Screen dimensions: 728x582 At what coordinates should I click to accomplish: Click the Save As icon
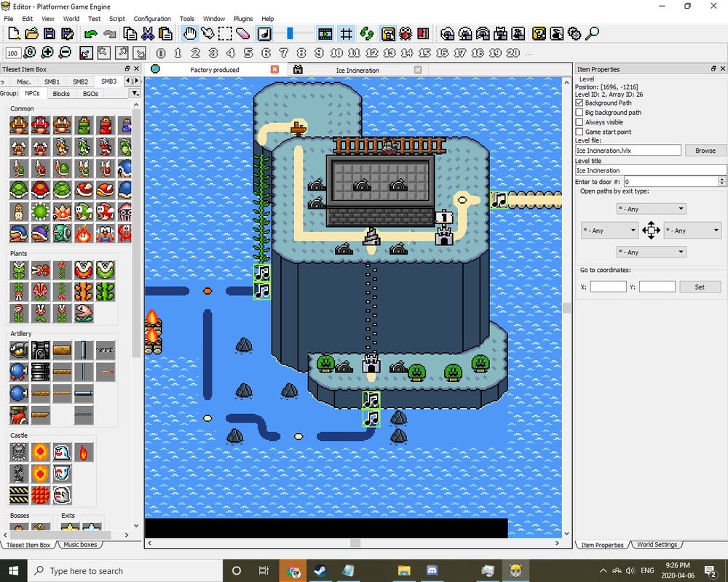pyautogui.click(x=67, y=33)
